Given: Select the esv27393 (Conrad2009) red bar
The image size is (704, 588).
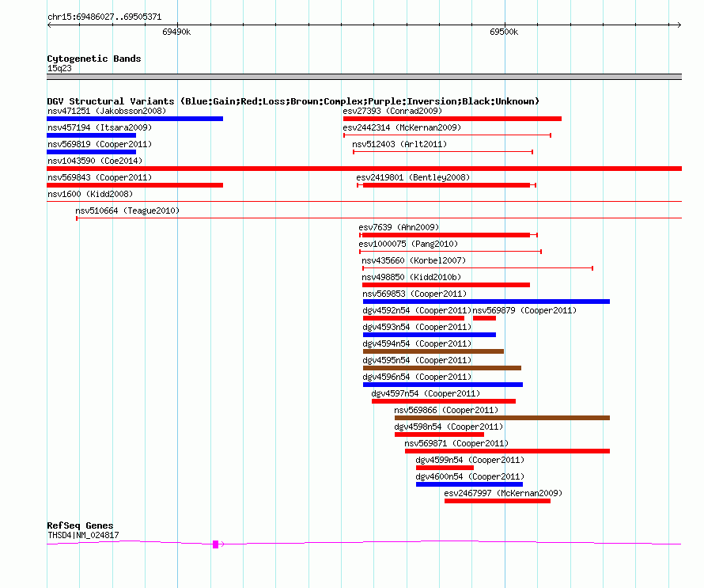Looking at the screenshot, I should [452, 119].
